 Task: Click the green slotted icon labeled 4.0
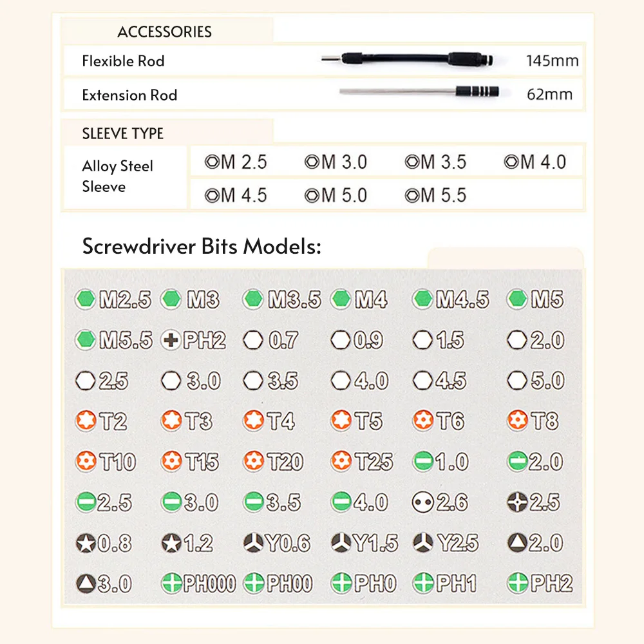coord(341,502)
